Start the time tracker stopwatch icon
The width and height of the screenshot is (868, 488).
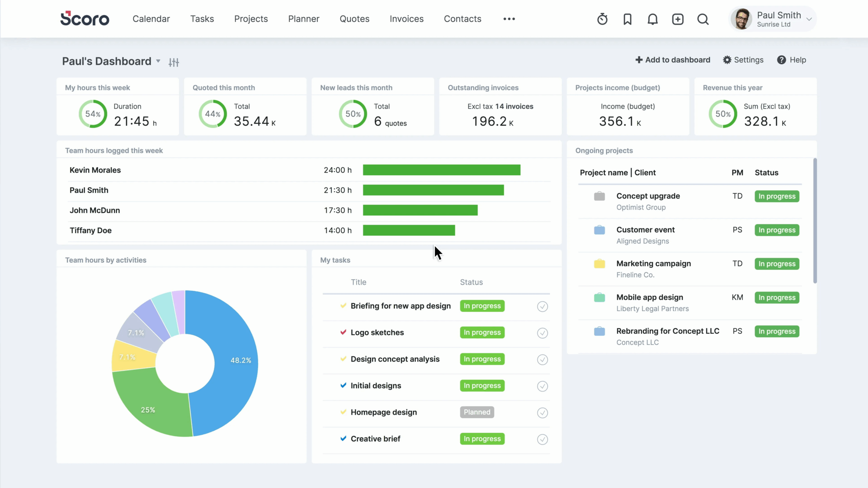602,19
